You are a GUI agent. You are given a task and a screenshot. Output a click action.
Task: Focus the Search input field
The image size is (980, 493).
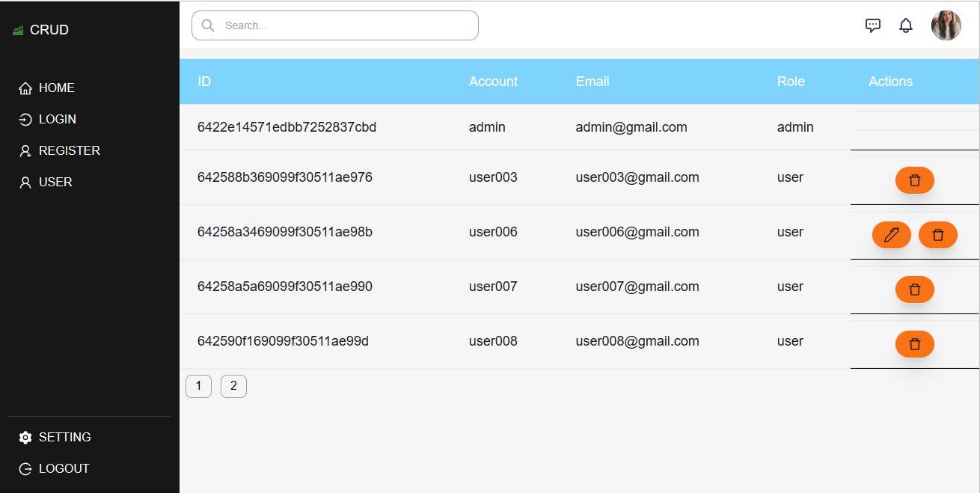335,25
